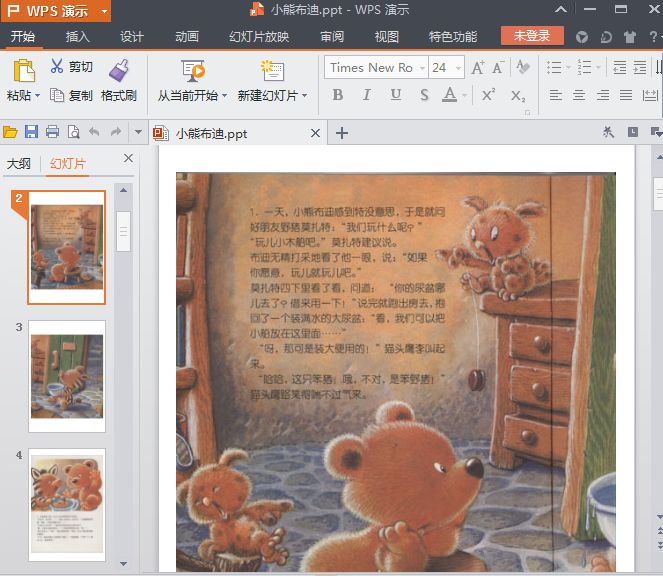Click the Copy (复制) icon
This screenshot has width=663, height=576.
57,96
